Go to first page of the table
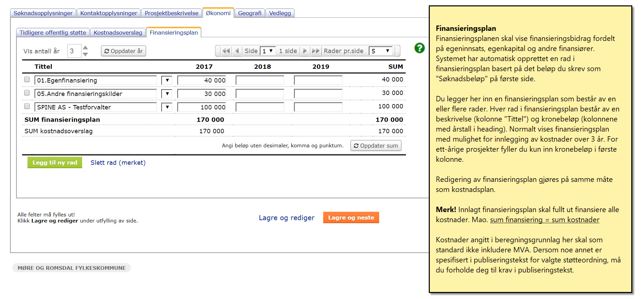Viewport: 644px width, 299px height. click(x=226, y=51)
